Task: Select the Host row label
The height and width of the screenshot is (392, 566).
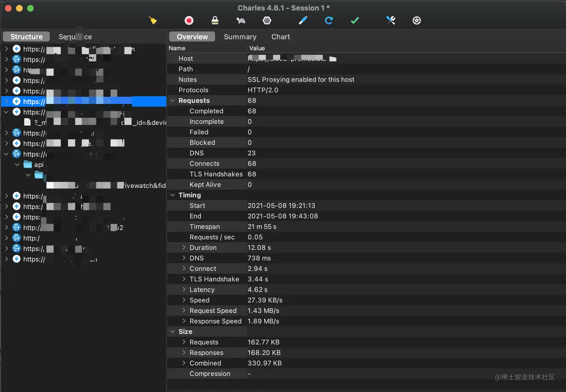Action: pos(186,58)
